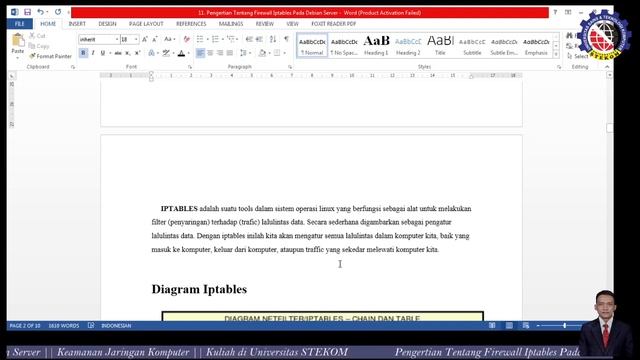This screenshot has height=360, width=640.
Task: Apply the No Spacing style
Action: click(x=344, y=46)
